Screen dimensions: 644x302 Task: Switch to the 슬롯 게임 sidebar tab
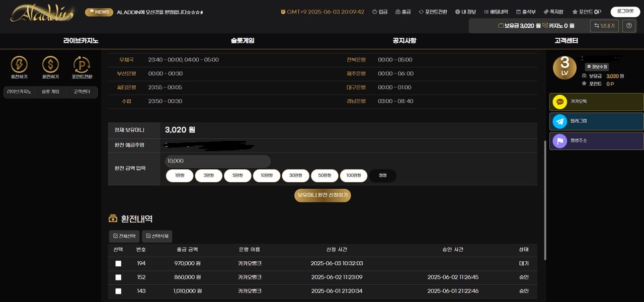(50, 92)
